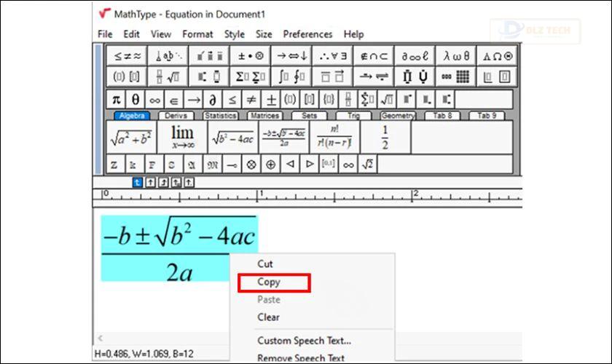Screen dimensions: 612x364
Task: Open the Preferences menu
Action: (307, 34)
